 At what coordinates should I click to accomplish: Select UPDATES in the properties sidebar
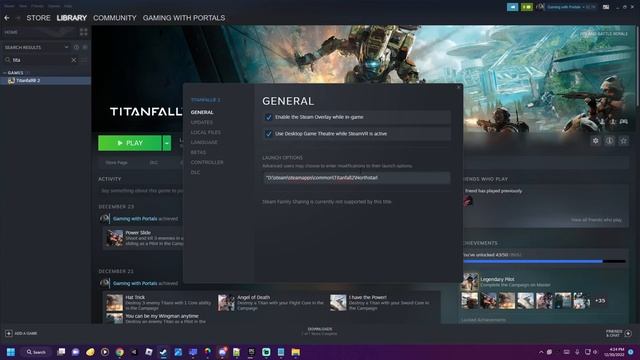(x=202, y=122)
